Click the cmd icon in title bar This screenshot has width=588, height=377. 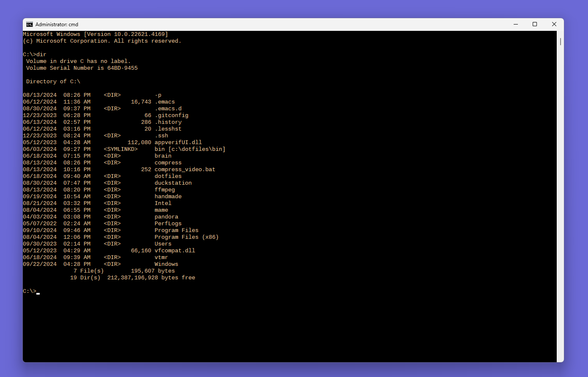click(30, 25)
